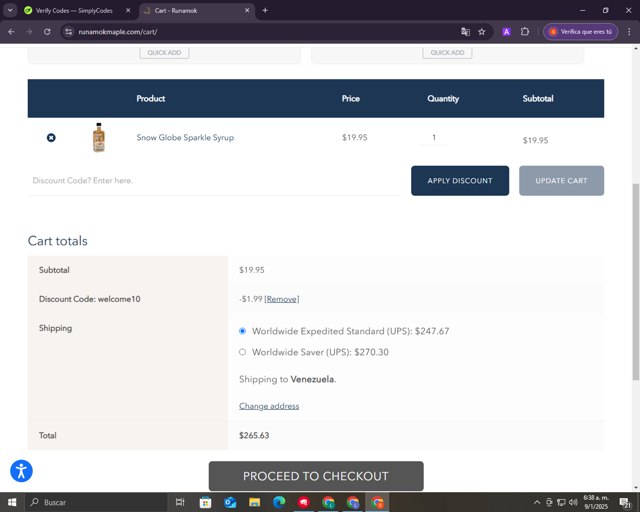Open the purple A extension

[507, 32]
